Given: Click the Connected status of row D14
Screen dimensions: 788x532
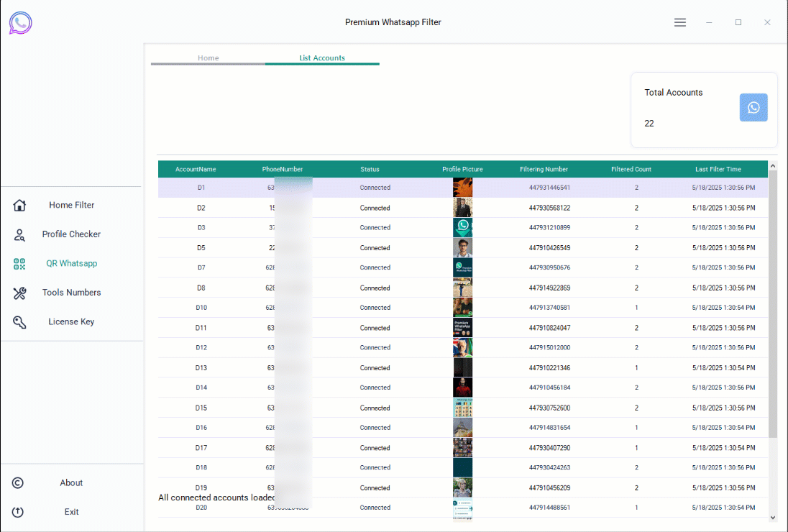Looking at the screenshot, I should 375,387.
